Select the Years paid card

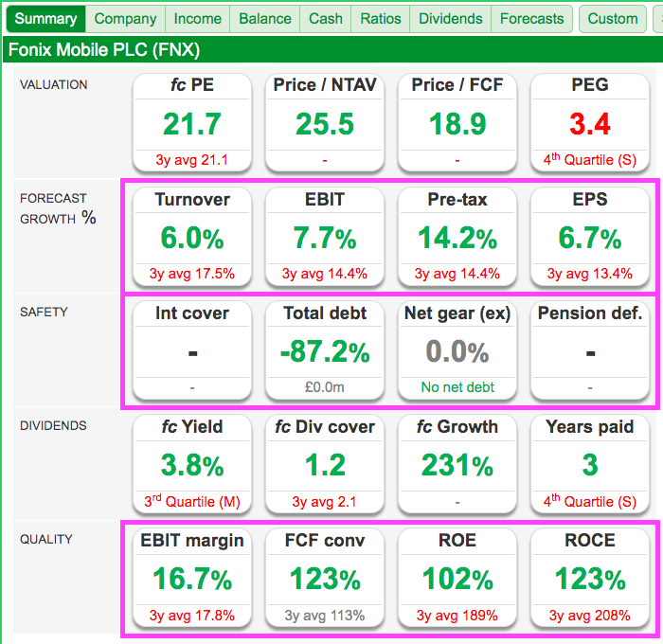pos(590,464)
